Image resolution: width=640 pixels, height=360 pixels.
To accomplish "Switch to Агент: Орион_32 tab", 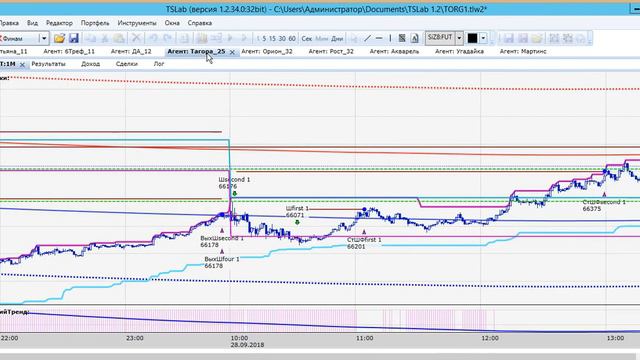I will tap(267, 51).
